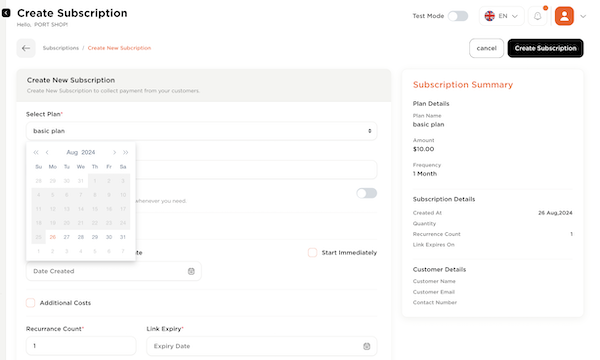Image resolution: width=600 pixels, height=360 pixels.
Task: Open the EN language selector
Action: pyautogui.click(x=502, y=16)
